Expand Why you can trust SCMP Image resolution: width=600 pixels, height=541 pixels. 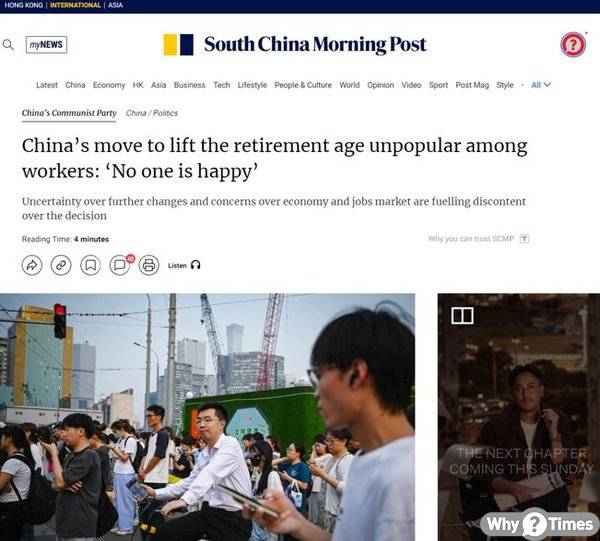(x=478, y=239)
